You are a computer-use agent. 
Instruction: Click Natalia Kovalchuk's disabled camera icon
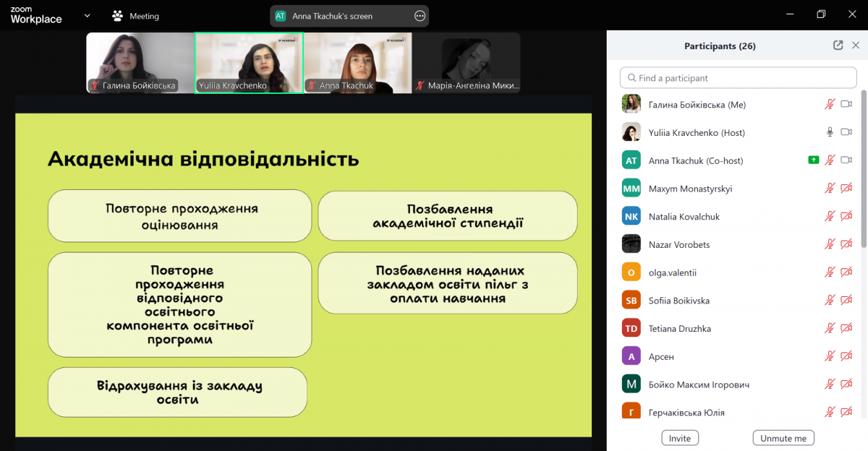(x=846, y=217)
